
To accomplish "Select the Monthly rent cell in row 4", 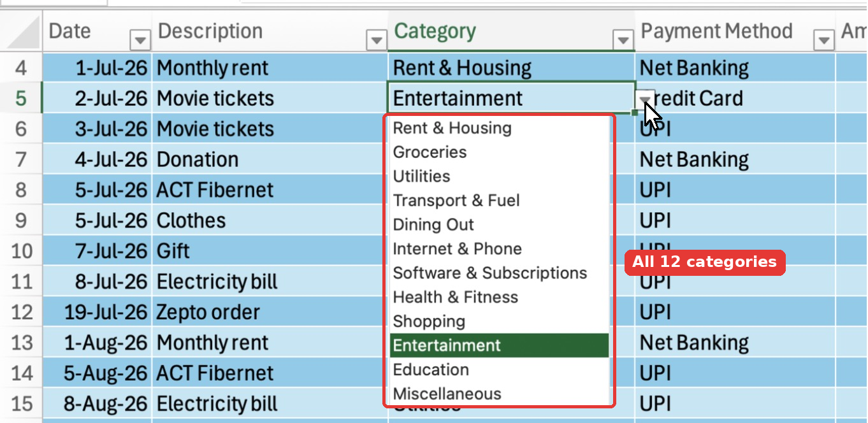I will (x=270, y=68).
